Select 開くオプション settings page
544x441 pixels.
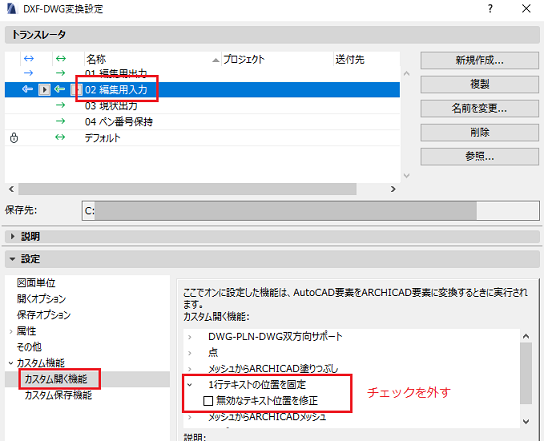tap(41, 299)
